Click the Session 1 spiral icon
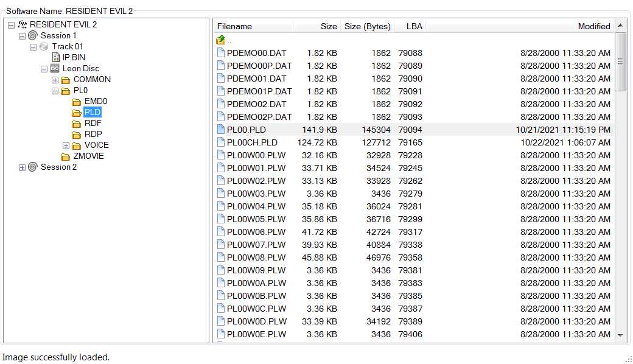 tap(33, 35)
